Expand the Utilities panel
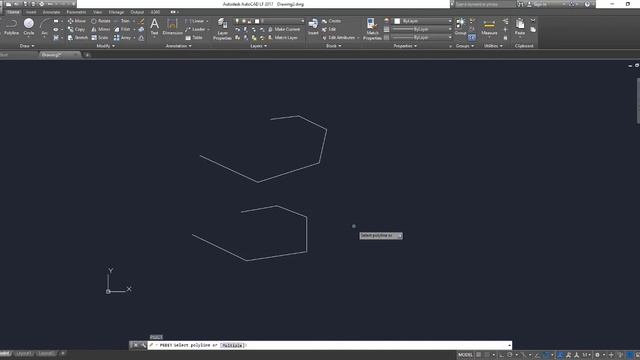 pyautogui.click(x=493, y=46)
